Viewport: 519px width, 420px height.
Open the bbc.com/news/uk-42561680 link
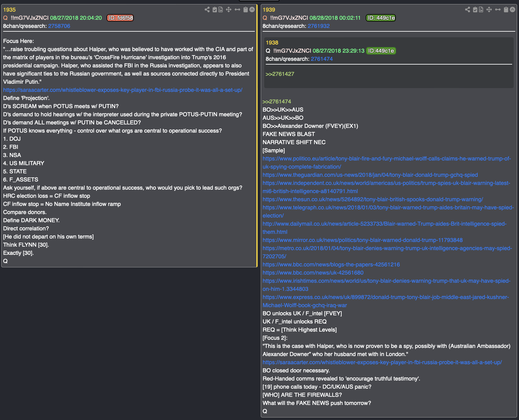pyautogui.click(x=313, y=273)
